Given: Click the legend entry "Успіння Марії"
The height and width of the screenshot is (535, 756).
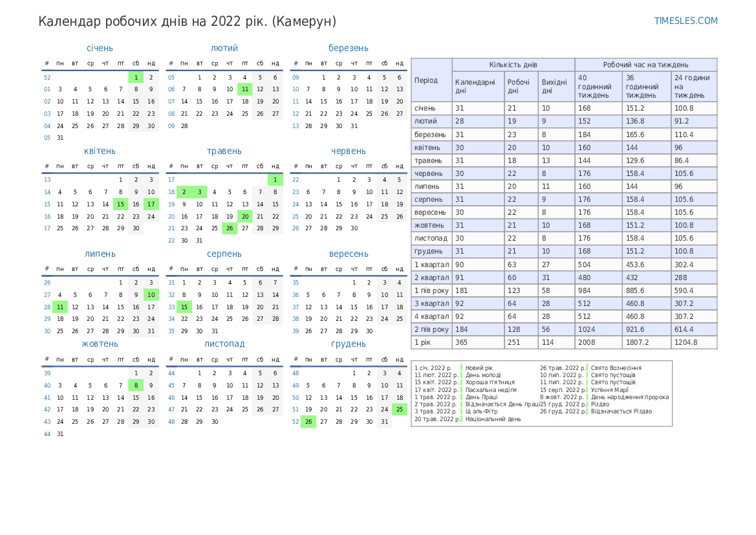Looking at the screenshot, I should 610,389.
